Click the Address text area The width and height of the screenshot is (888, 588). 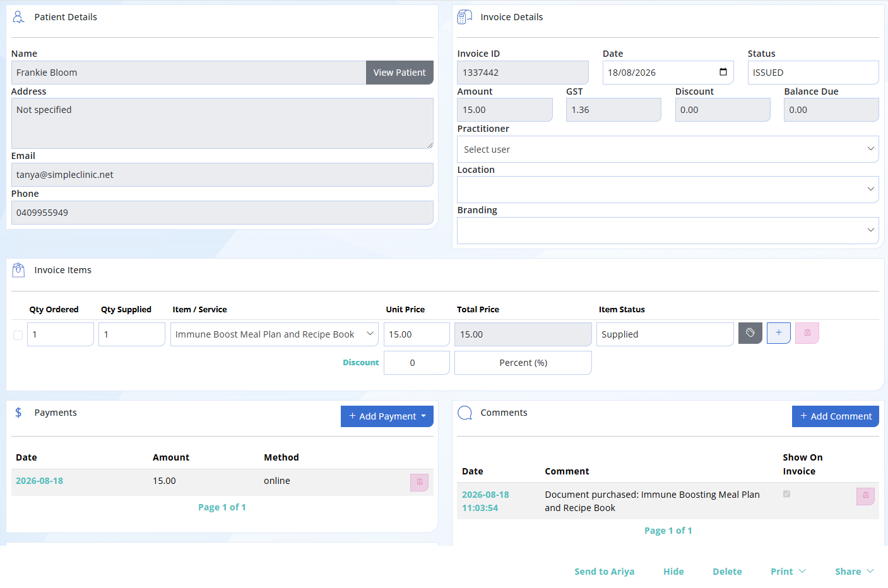222,124
